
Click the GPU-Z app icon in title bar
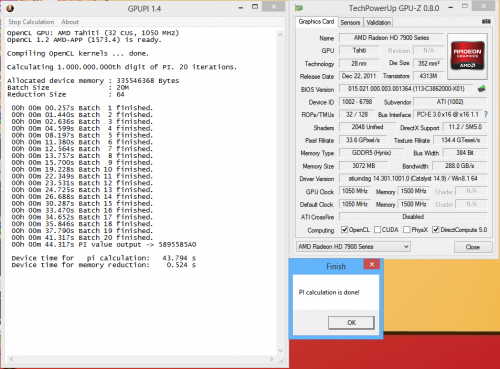tap(299, 8)
